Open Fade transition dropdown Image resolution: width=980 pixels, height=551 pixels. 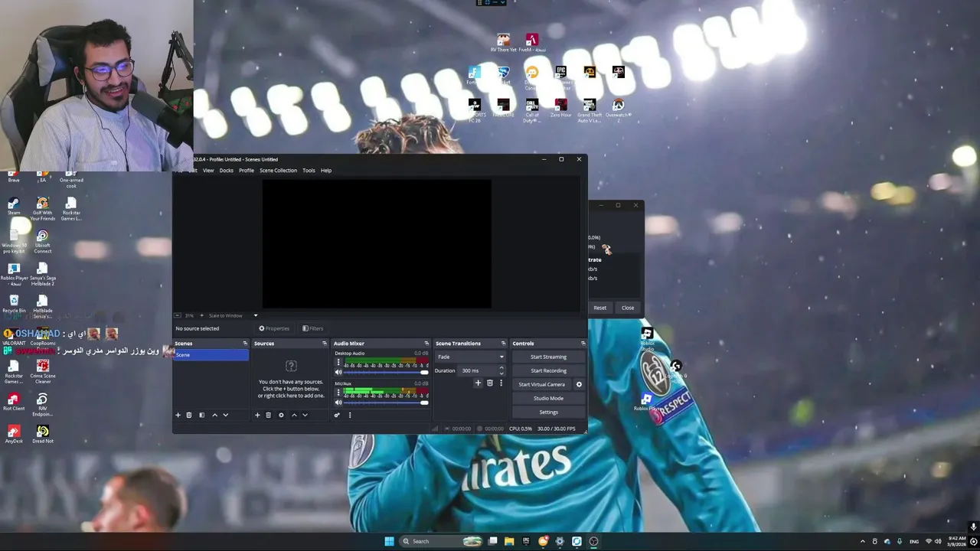coord(470,357)
